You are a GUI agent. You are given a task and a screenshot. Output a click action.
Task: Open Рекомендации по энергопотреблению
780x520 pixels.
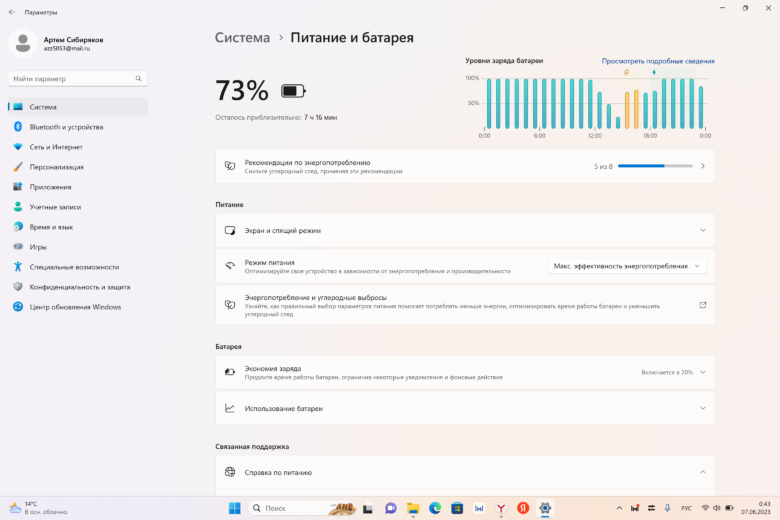click(465, 166)
